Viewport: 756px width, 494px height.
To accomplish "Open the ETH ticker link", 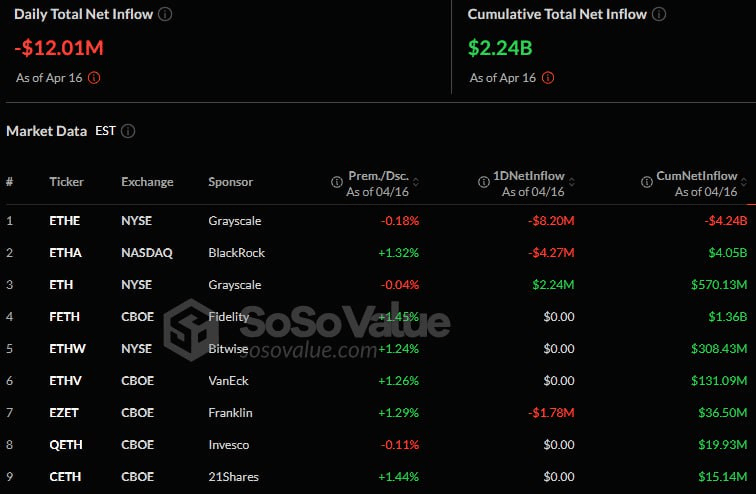I will [x=61, y=285].
